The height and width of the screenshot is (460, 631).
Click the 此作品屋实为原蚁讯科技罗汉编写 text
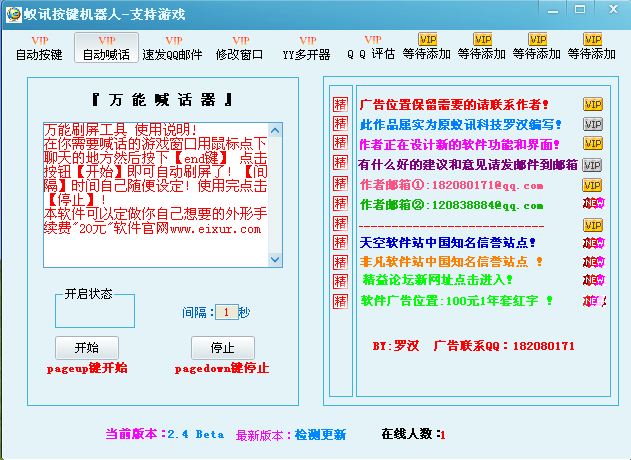click(460, 125)
